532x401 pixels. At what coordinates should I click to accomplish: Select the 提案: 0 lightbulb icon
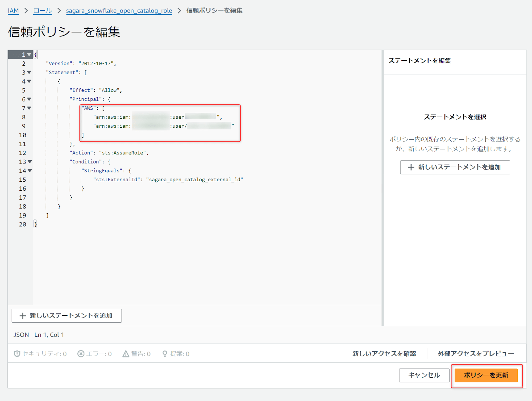click(x=165, y=354)
